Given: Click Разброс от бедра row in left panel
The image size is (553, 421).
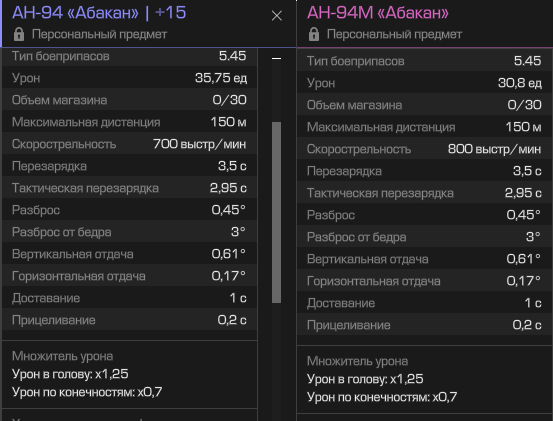Looking at the screenshot, I should click(x=129, y=232).
